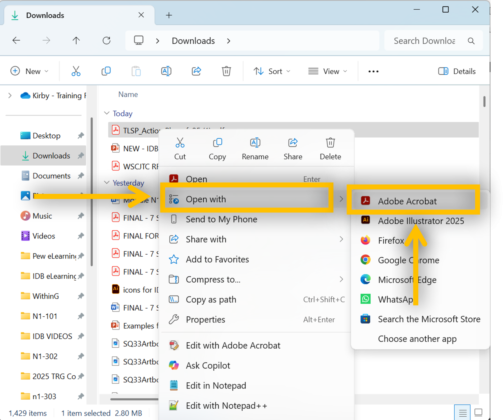The width and height of the screenshot is (504, 420).
Task: Click Choose another app
Action: [417, 339]
